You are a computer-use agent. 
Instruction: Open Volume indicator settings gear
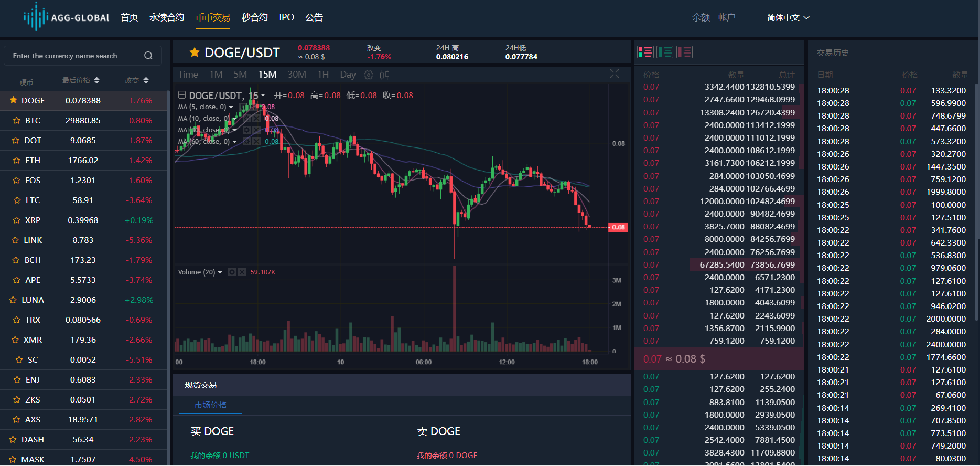[x=232, y=272]
